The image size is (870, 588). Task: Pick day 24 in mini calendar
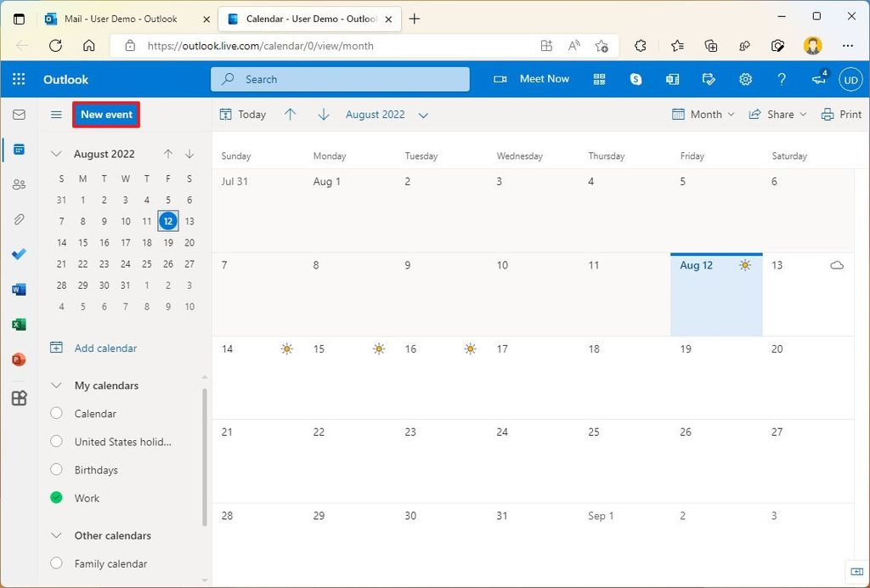pyautogui.click(x=126, y=264)
